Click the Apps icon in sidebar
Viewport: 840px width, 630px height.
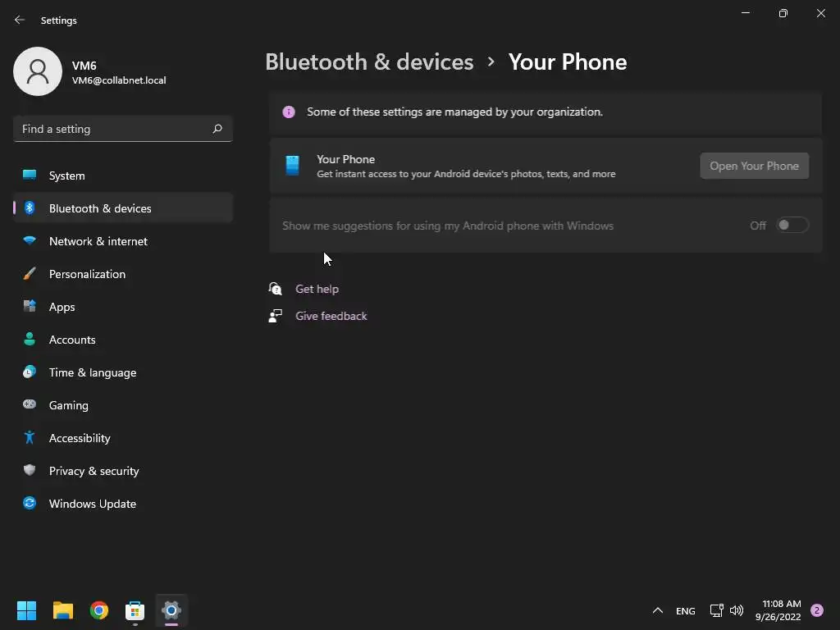tap(30, 307)
